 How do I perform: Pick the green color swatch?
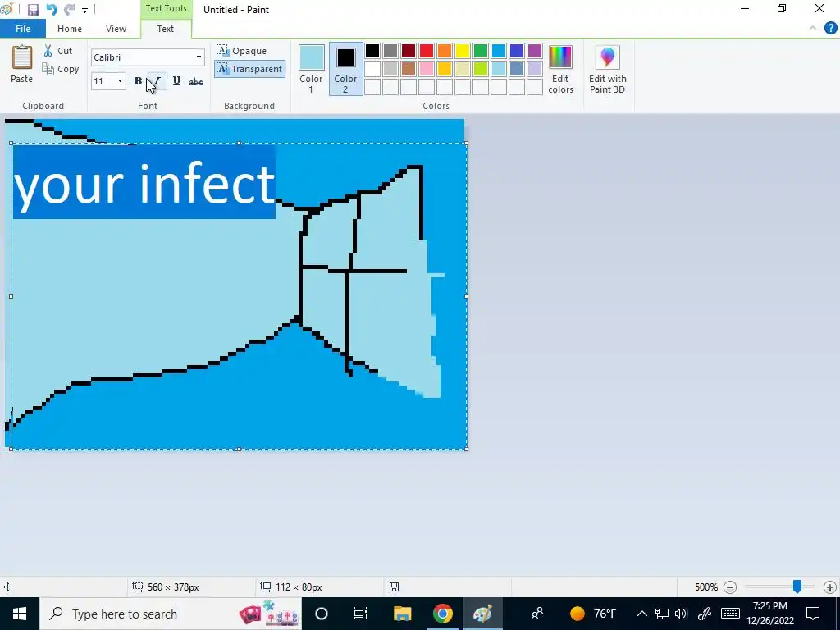pyautogui.click(x=481, y=51)
